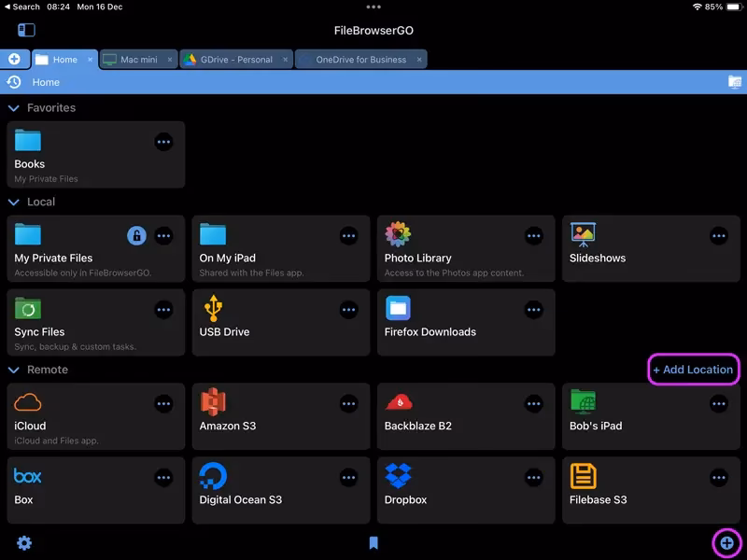Open the folder view icon in Home bar
This screenshot has width=747, height=560.
pyautogui.click(x=735, y=82)
